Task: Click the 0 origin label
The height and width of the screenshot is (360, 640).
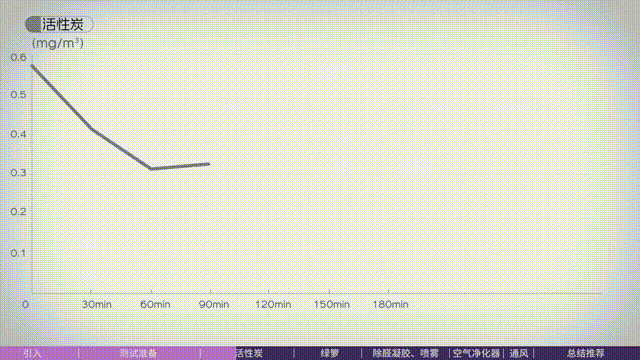Action: (25, 304)
